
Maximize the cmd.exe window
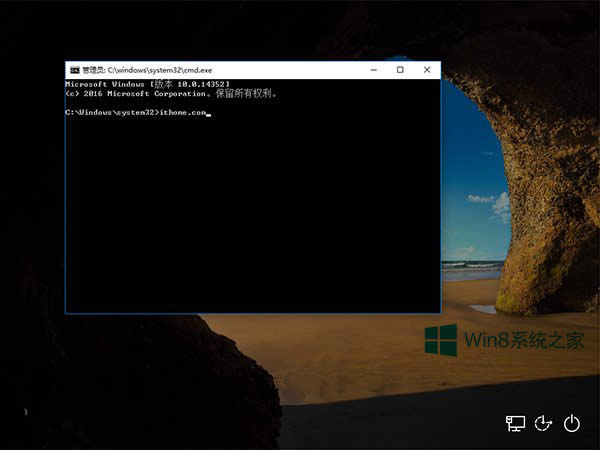tap(400, 70)
